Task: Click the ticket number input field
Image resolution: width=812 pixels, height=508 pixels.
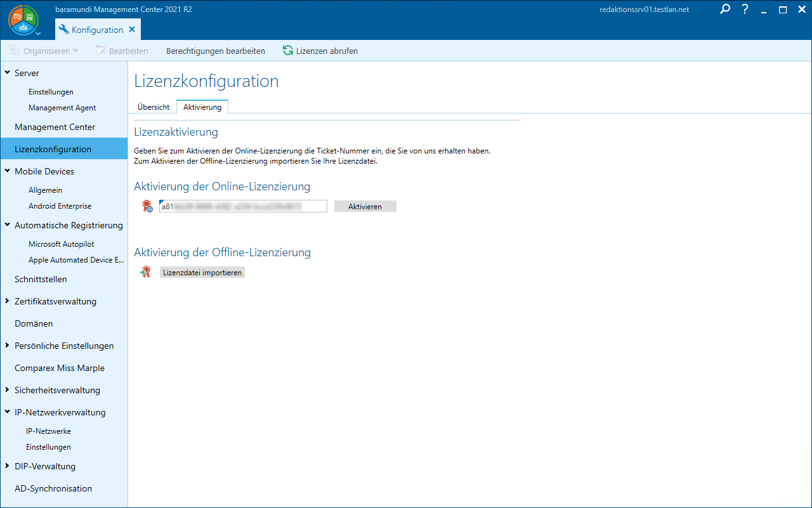Action: 243,206
